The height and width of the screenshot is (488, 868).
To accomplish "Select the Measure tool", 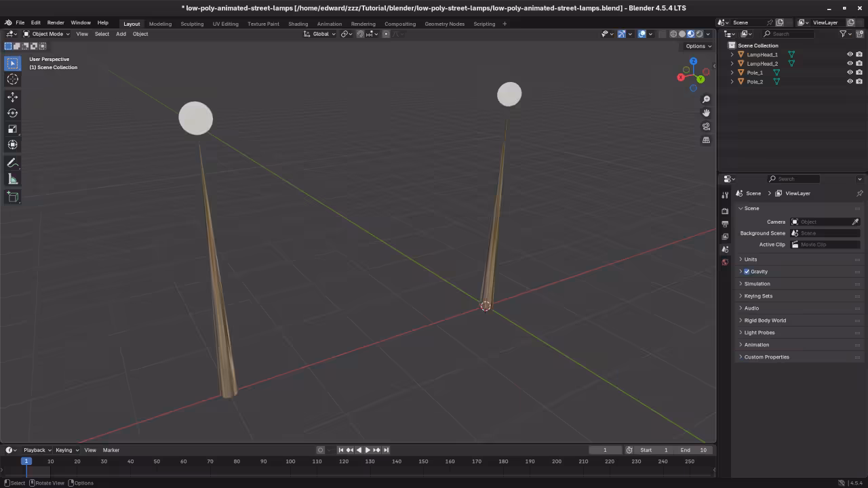I will coord(12,178).
